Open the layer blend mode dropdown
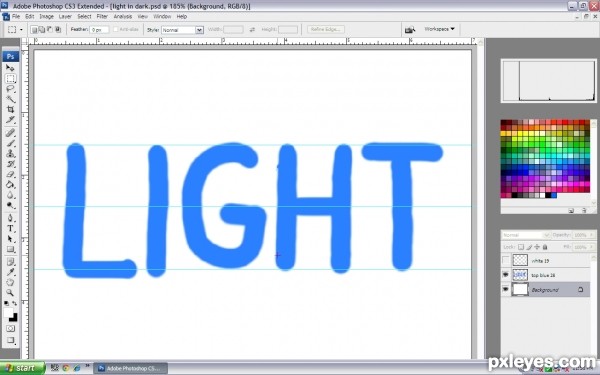 pyautogui.click(x=526, y=235)
